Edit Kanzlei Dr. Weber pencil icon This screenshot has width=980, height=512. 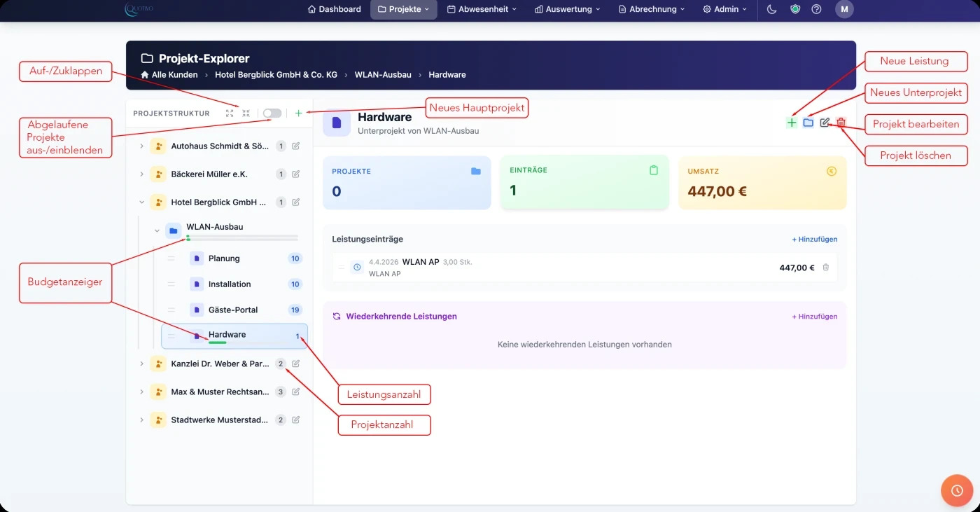pyautogui.click(x=296, y=364)
